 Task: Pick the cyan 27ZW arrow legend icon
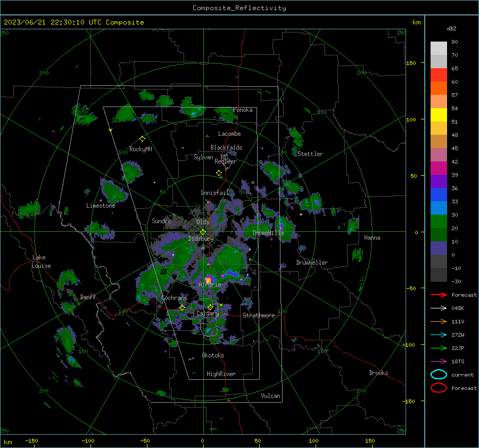439,335
